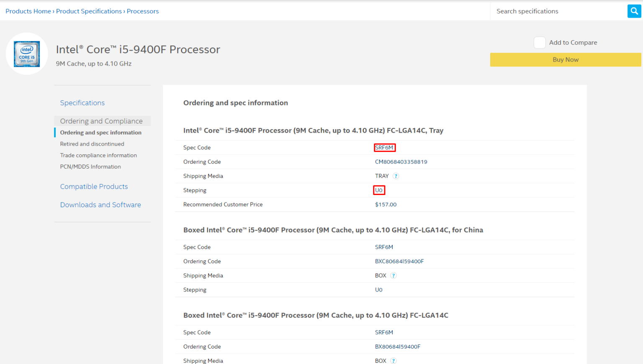Image resolution: width=643 pixels, height=364 pixels.
Task: Click the Tray processor SRF6M spec code
Action: (384, 148)
